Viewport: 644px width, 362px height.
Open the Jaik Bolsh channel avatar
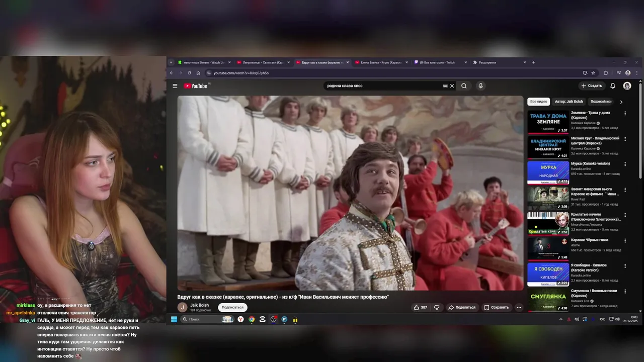pos(182,307)
